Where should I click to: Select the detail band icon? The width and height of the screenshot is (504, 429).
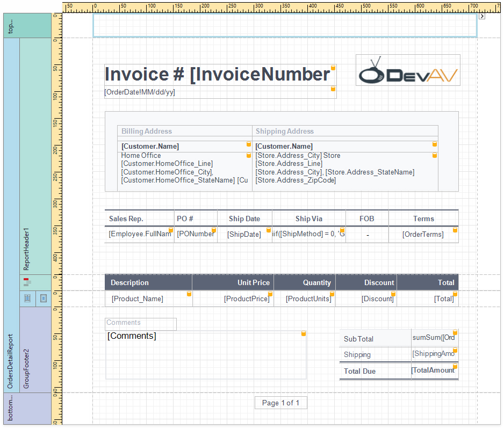[44, 298]
